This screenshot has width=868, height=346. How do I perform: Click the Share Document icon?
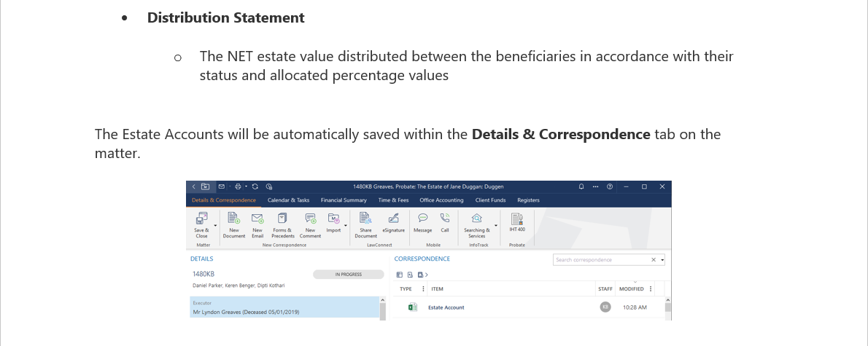pos(365,219)
